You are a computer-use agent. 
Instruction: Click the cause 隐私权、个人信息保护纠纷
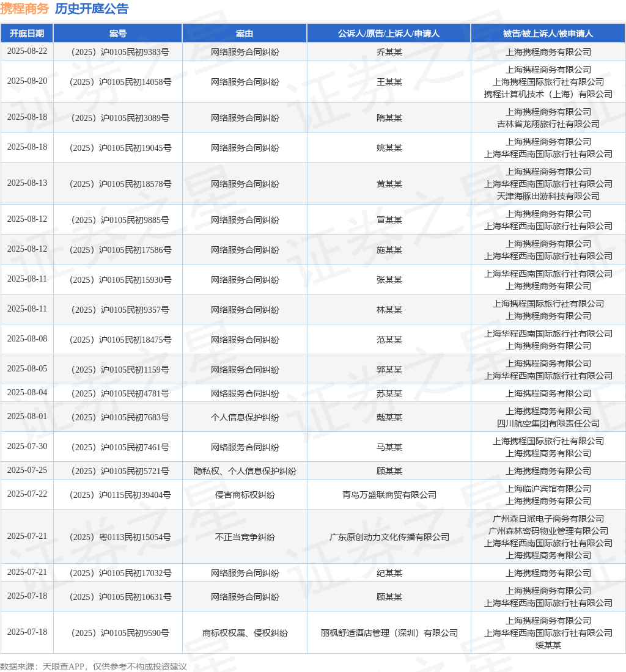[245, 472]
